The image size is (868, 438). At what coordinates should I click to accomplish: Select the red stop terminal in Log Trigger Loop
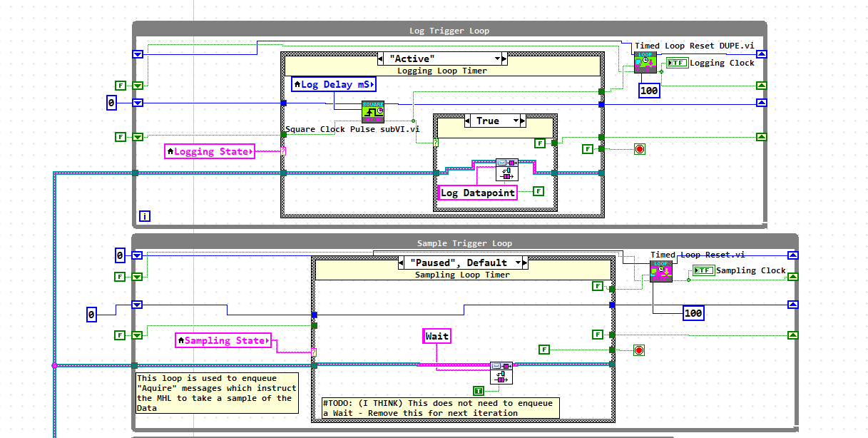[640, 149]
